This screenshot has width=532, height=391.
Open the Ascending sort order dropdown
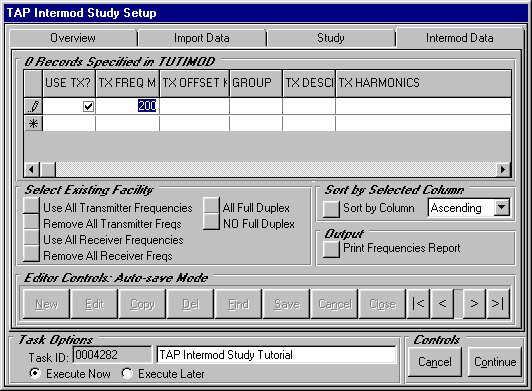tap(501, 207)
